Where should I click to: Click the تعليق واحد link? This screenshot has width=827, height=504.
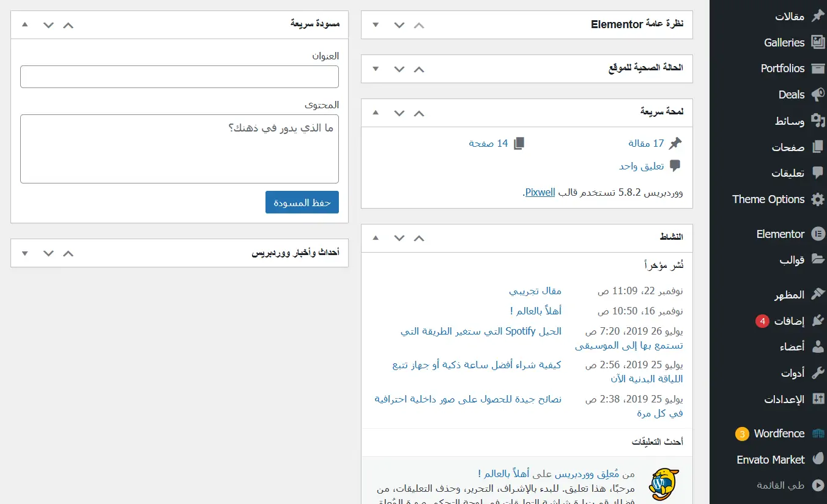click(x=642, y=166)
